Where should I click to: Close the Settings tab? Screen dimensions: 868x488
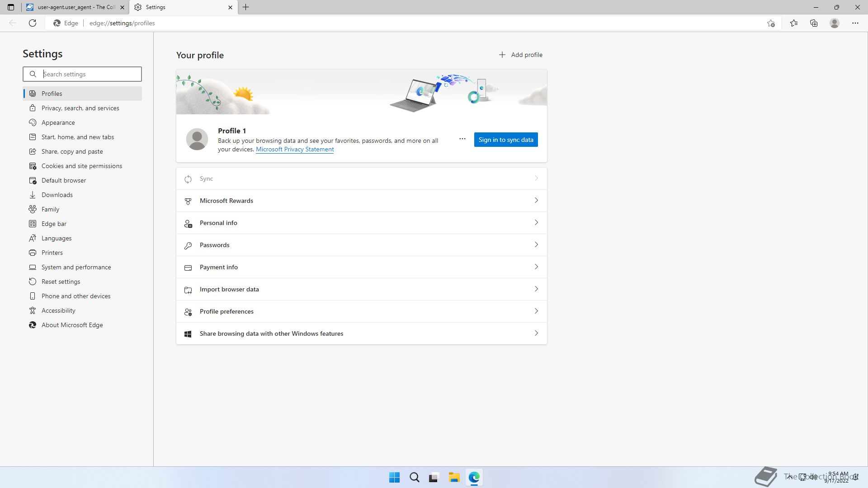click(230, 7)
